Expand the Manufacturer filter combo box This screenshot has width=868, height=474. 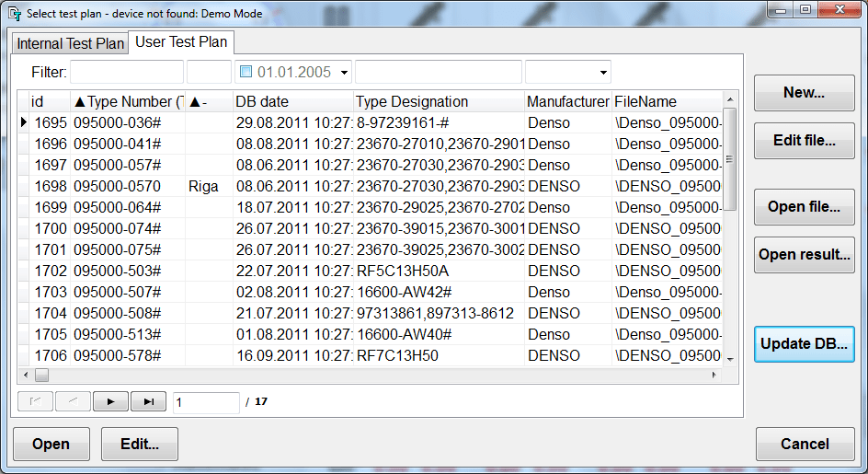tap(603, 72)
